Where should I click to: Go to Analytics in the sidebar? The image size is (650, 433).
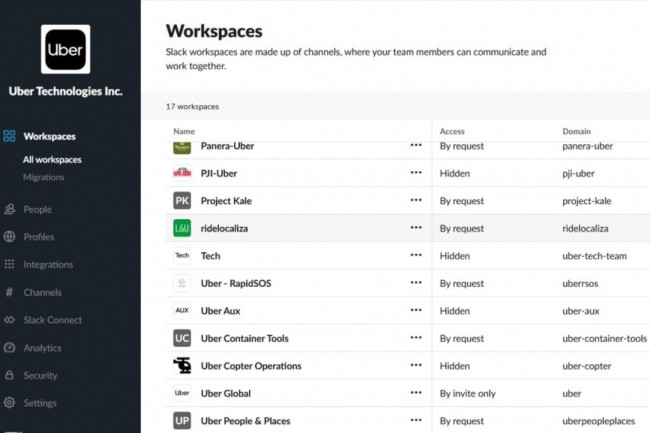(42, 348)
